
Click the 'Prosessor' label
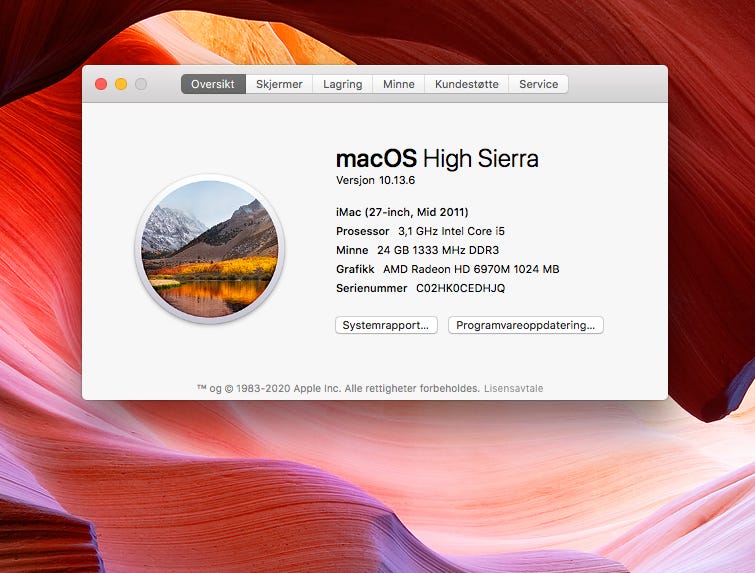point(363,231)
